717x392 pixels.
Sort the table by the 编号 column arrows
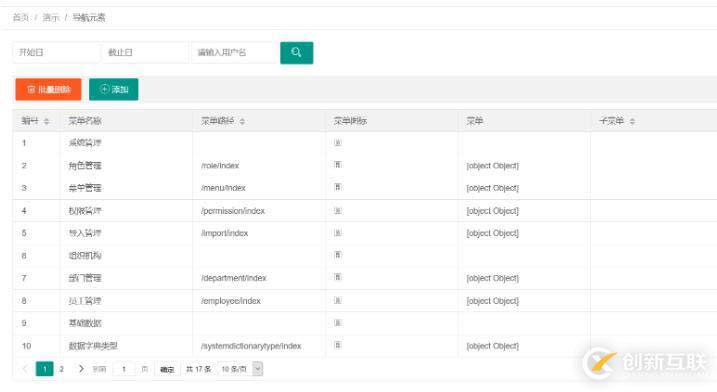pos(46,121)
